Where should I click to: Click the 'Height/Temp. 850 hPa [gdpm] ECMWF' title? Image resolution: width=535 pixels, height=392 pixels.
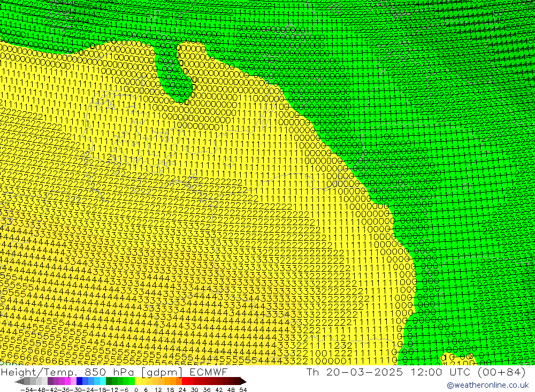click(114, 372)
